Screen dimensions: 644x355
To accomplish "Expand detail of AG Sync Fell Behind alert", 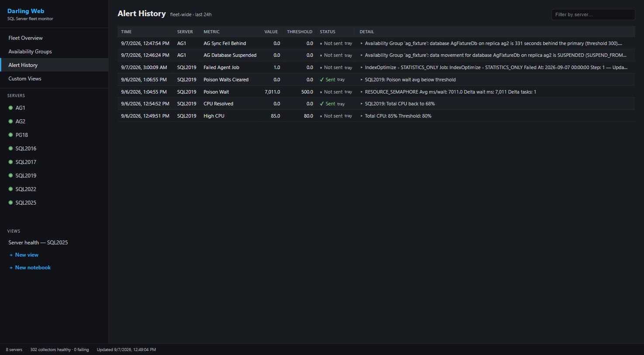I will pos(362,43).
